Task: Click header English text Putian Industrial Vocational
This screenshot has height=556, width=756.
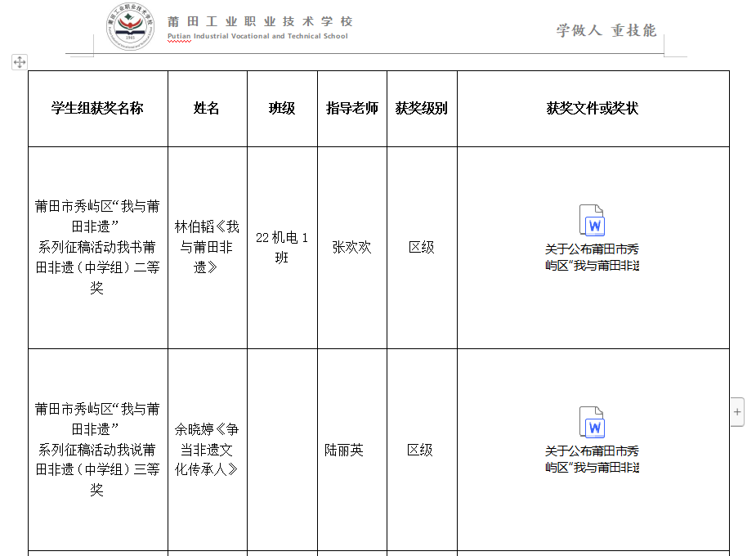Action: click(x=257, y=36)
